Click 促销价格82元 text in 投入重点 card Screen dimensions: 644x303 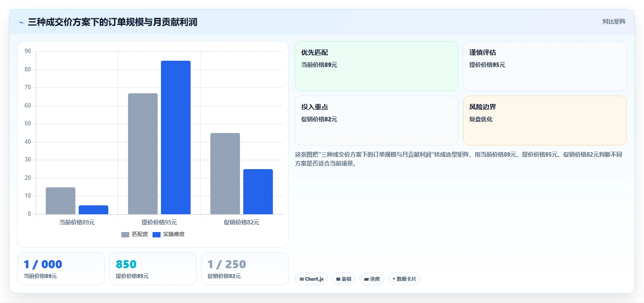tap(319, 119)
